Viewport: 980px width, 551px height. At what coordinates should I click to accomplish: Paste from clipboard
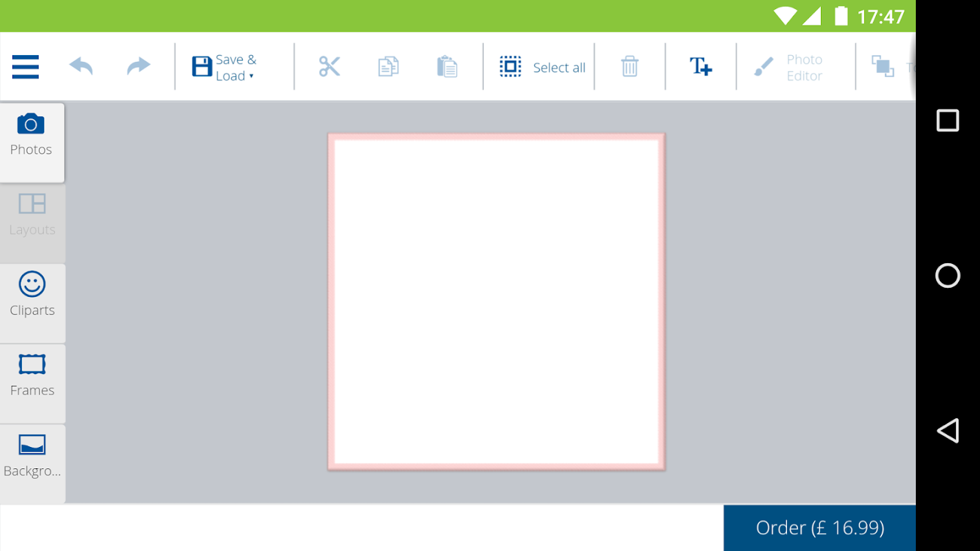click(447, 67)
